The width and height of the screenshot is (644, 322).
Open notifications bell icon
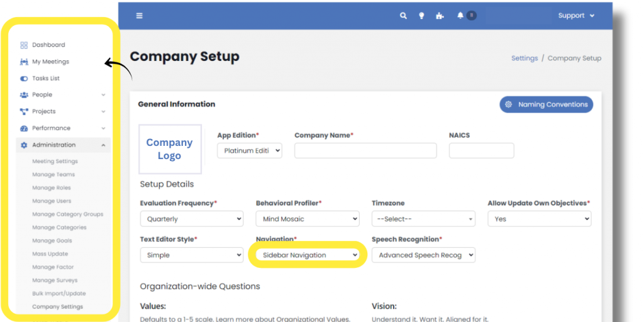coord(460,16)
